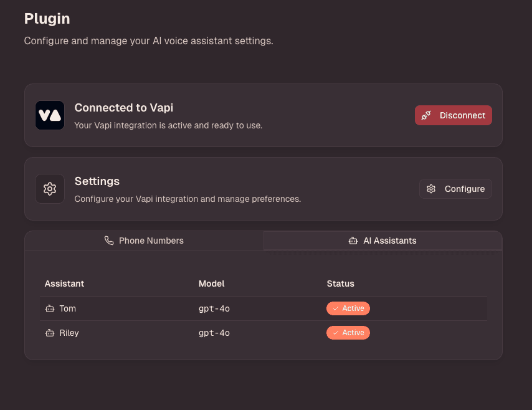
Task: Open Configure settings for Vapi
Action: tap(455, 189)
